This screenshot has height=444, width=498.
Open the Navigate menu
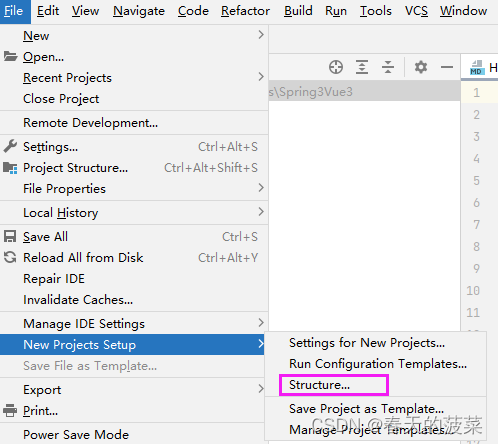click(139, 11)
